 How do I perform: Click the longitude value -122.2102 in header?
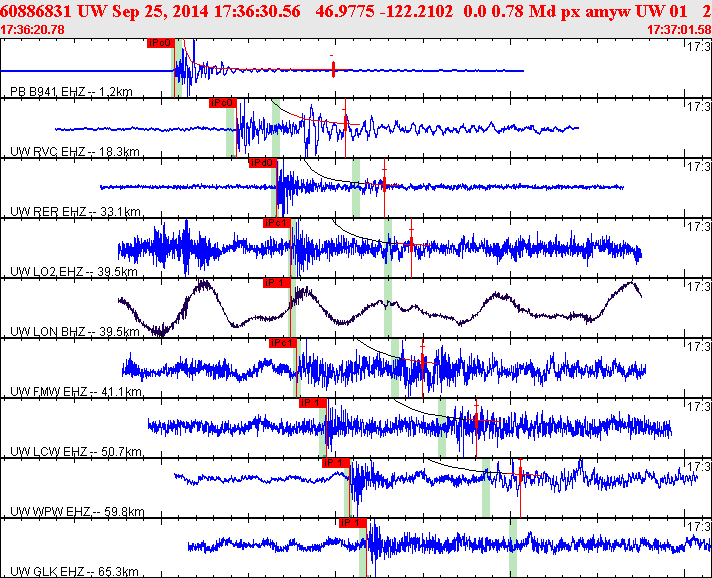[415, 11]
